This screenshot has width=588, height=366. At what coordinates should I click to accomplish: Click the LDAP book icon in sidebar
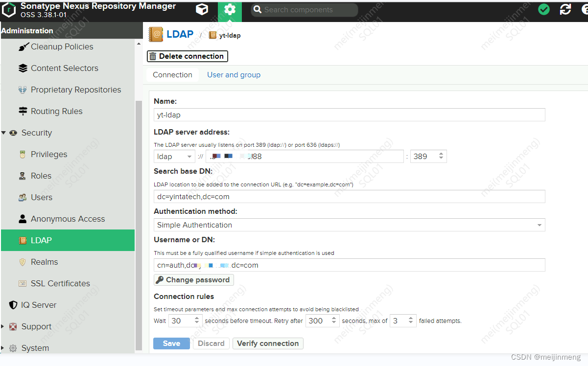click(23, 241)
